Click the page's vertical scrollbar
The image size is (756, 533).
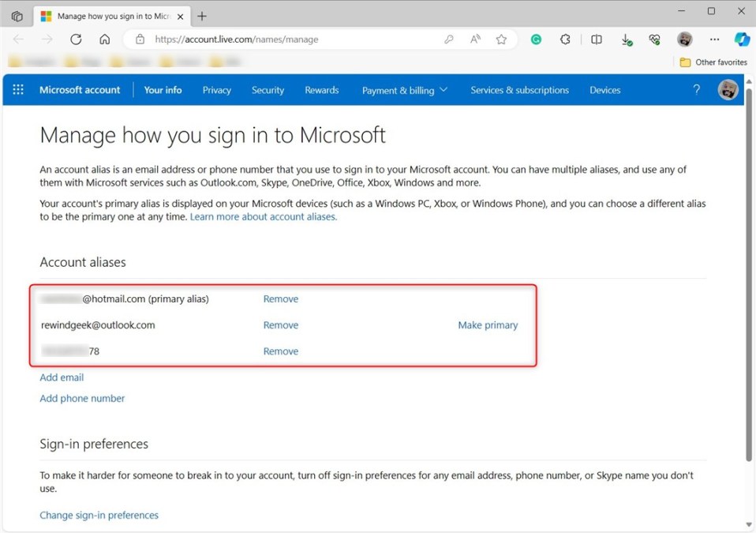coord(748,276)
